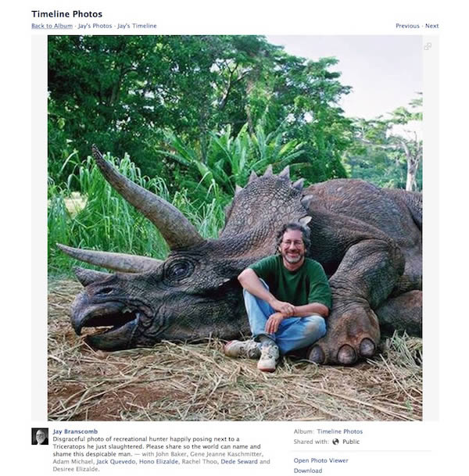
Task: Click tagged name Desiree Elizalde
Action: (76, 469)
